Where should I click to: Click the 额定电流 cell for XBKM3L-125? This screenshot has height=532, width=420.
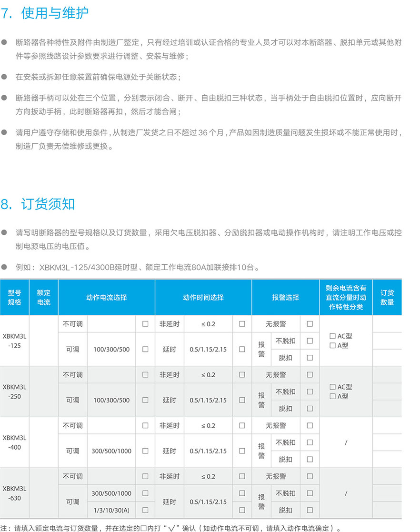pos(43,341)
